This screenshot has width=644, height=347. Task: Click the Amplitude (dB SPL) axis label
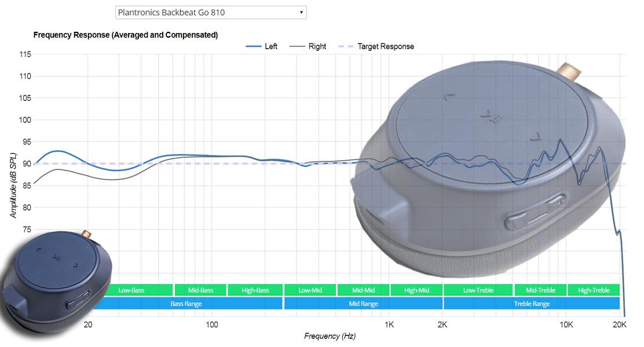pyautogui.click(x=13, y=186)
